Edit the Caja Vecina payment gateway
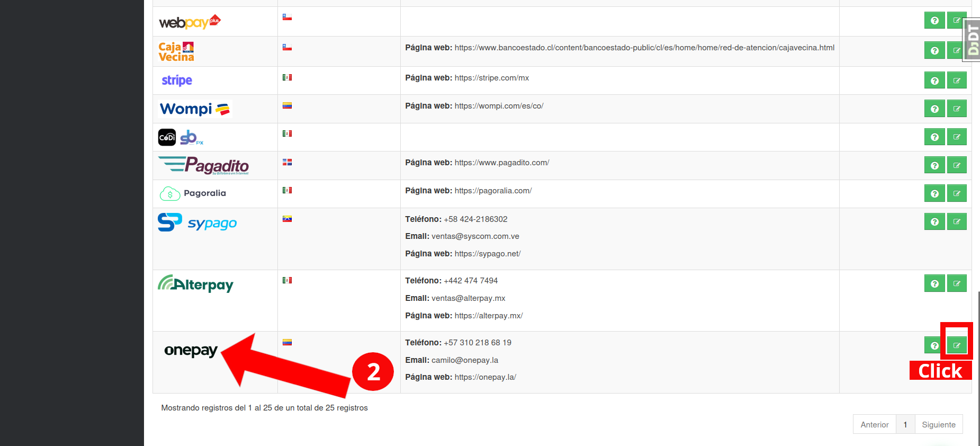This screenshot has width=980, height=446. (955, 50)
